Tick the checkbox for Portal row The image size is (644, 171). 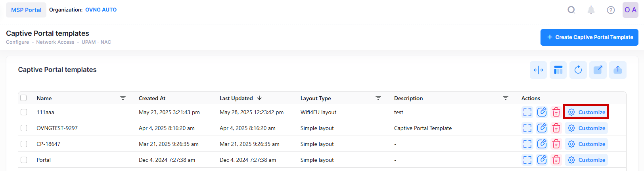[x=24, y=160]
